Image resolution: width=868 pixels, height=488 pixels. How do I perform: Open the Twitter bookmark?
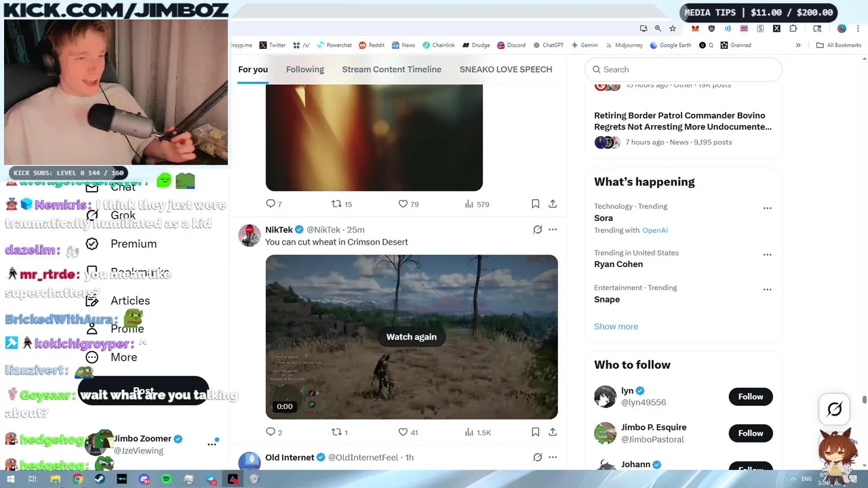[273, 45]
